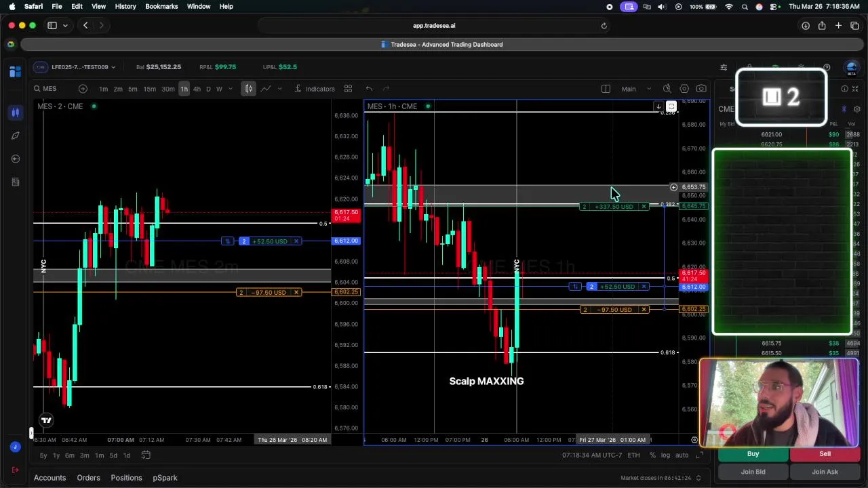Open the LFE025 account selector dropdown

[75, 67]
